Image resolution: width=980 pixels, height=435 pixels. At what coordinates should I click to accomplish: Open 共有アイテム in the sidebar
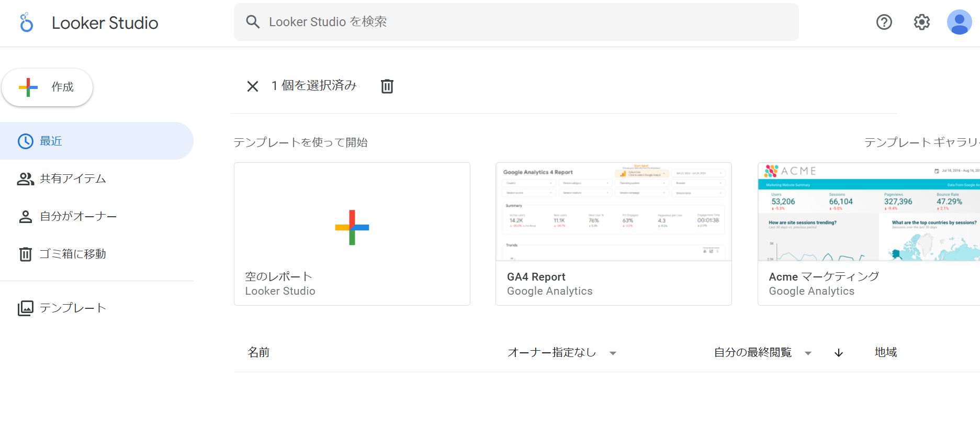coord(73,179)
